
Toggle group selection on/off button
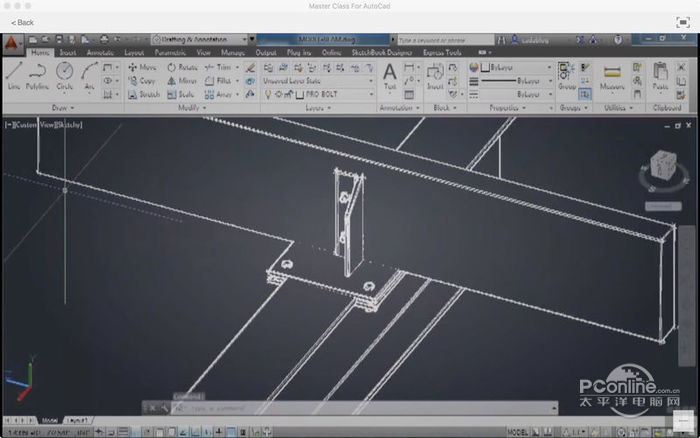[584, 94]
